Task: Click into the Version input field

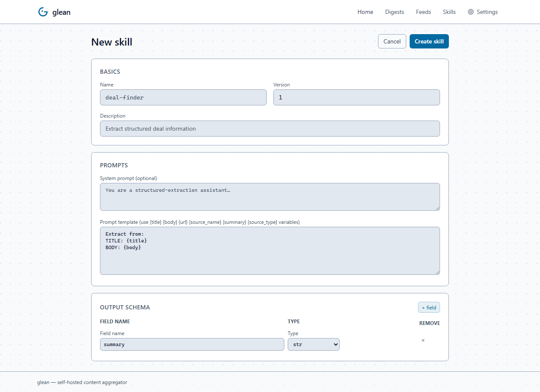Action: tap(356, 97)
